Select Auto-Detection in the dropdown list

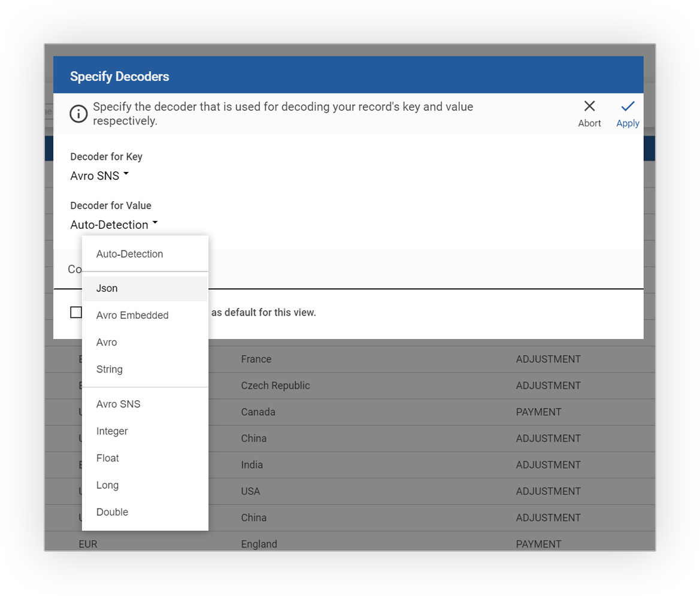pyautogui.click(x=145, y=254)
